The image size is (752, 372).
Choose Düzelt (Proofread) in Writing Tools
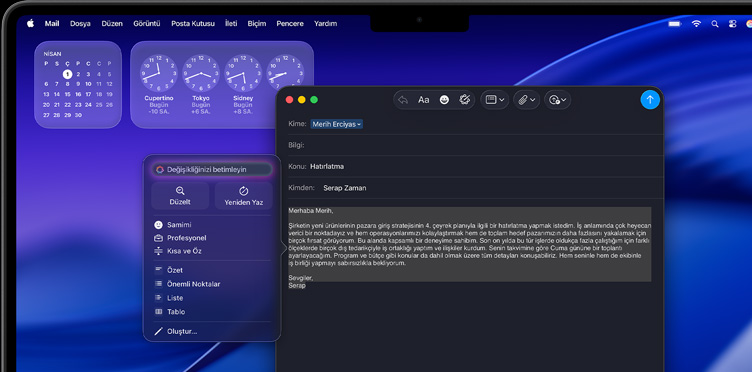(x=180, y=196)
